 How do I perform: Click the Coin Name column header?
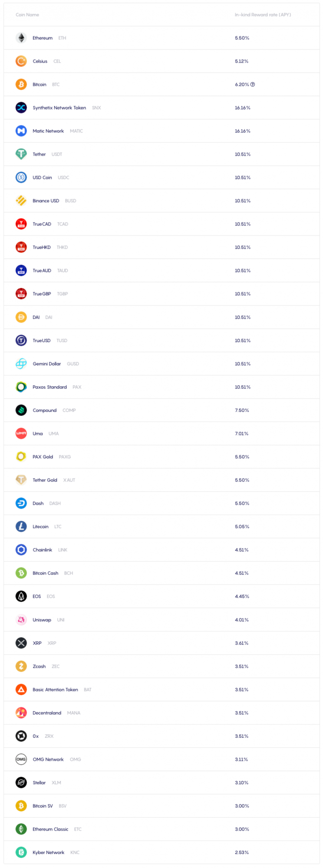[x=27, y=15]
